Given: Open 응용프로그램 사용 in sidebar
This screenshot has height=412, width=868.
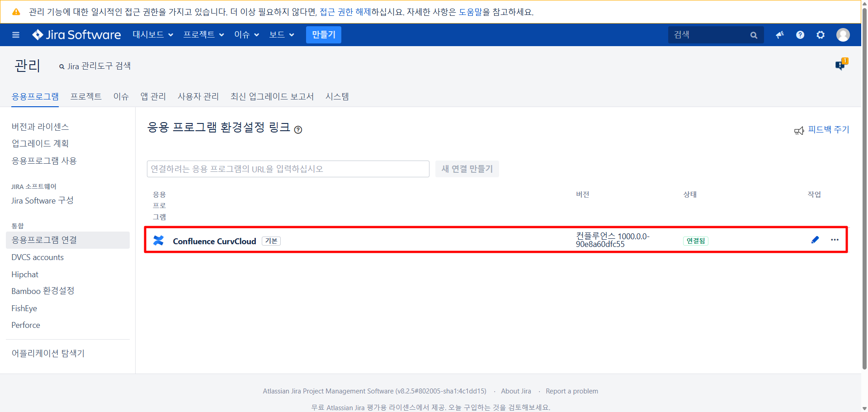Looking at the screenshot, I should pos(44,161).
